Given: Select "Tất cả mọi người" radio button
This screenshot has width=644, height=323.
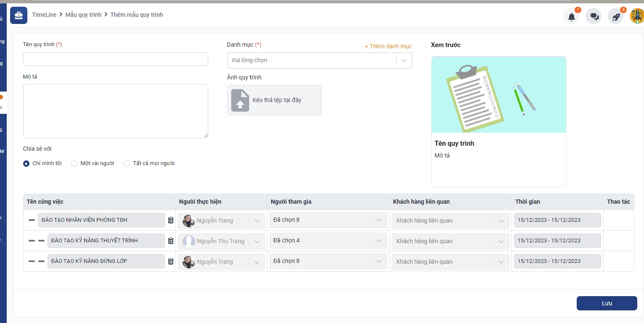Looking at the screenshot, I should [x=127, y=163].
